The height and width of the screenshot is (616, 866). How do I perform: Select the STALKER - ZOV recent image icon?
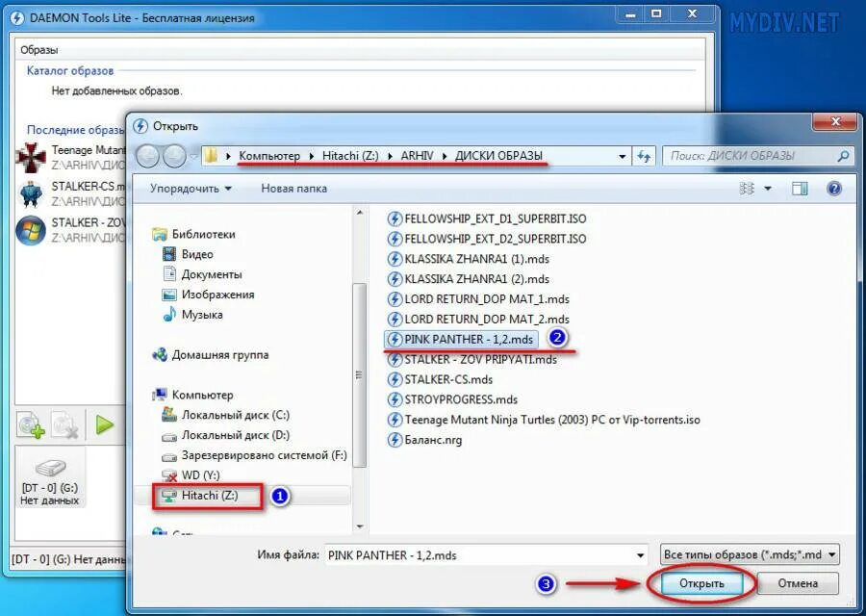tap(31, 230)
